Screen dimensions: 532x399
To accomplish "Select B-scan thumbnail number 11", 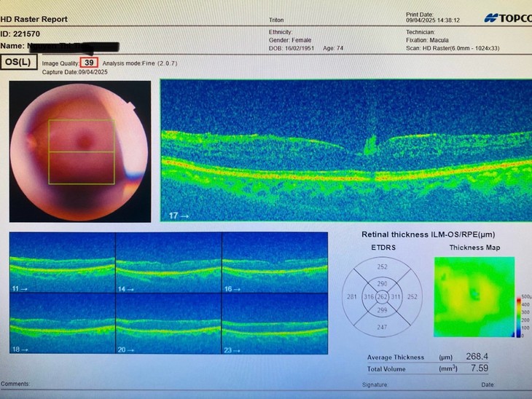I will point(63,262).
